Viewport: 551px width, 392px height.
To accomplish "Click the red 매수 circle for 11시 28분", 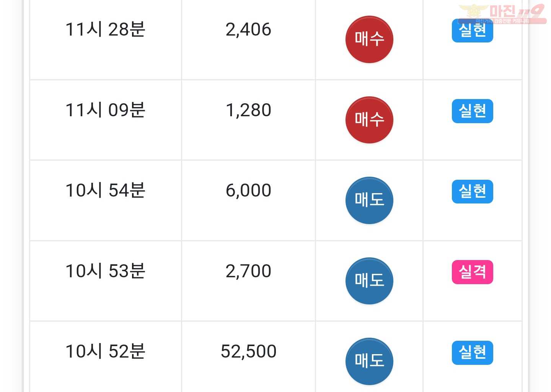I will click(369, 39).
